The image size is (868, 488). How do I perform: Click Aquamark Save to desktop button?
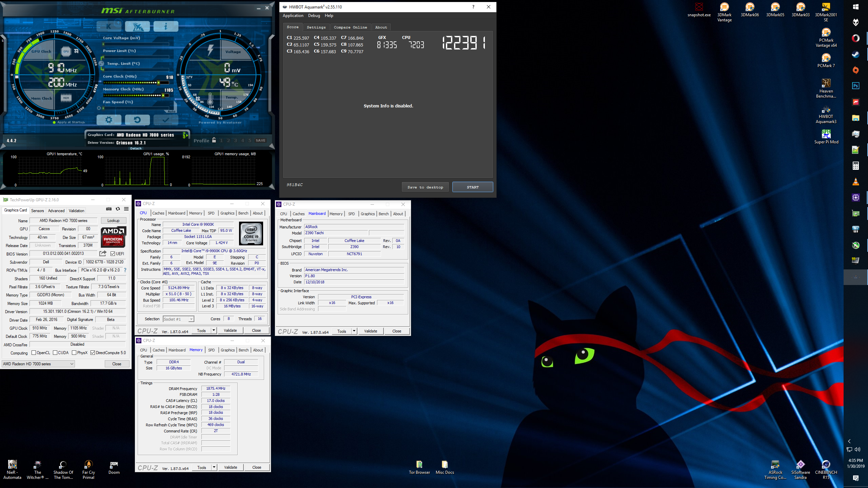(425, 187)
